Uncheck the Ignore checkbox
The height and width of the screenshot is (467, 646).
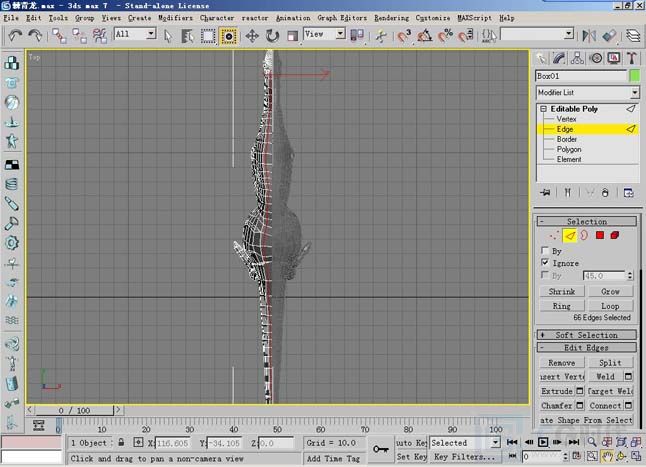(x=545, y=262)
